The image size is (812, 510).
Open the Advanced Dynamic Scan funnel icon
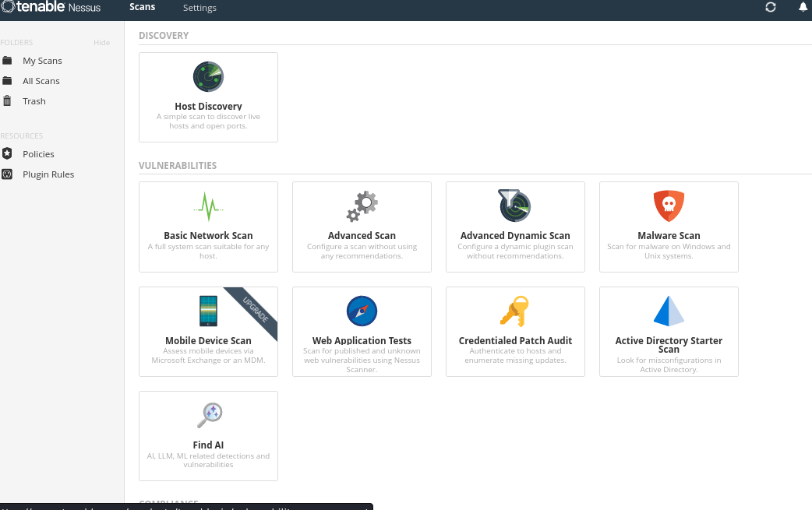click(515, 206)
